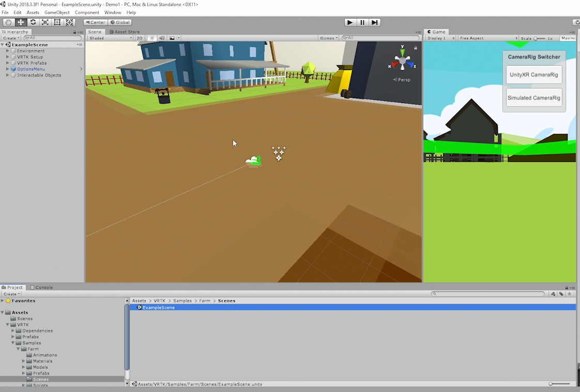
Task: Expand the Favorites group
Action: click(3, 300)
